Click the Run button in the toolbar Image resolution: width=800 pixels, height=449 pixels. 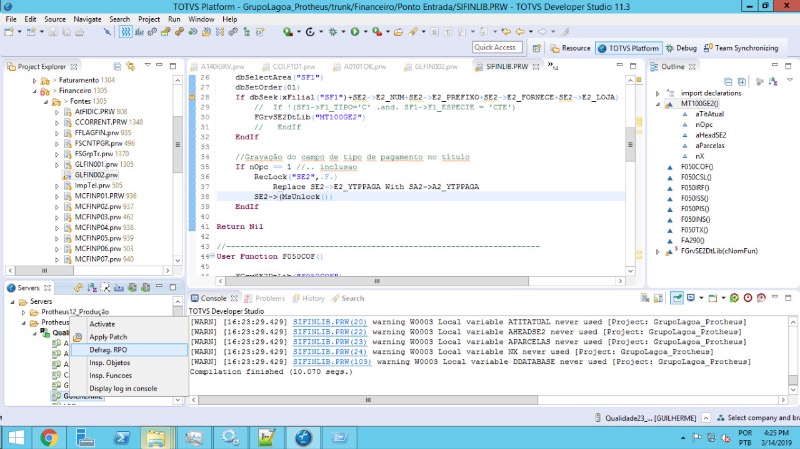(x=355, y=32)
